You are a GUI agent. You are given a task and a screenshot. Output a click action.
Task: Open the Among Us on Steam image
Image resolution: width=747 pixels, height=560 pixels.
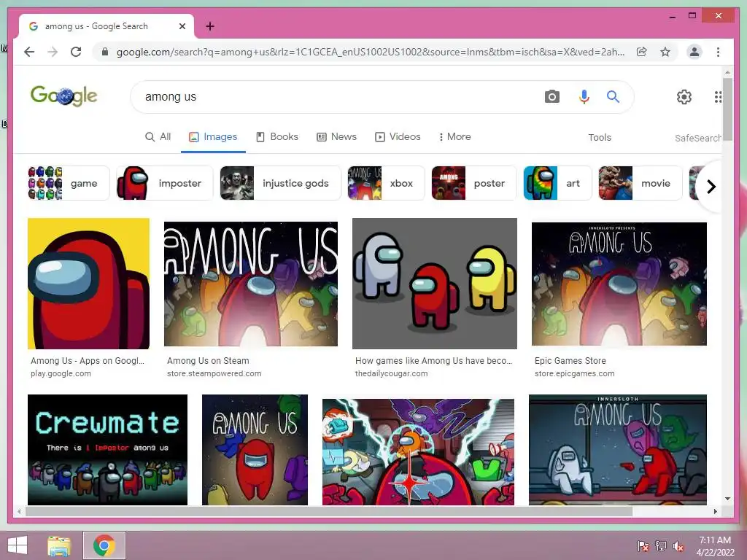coord(251,284)
